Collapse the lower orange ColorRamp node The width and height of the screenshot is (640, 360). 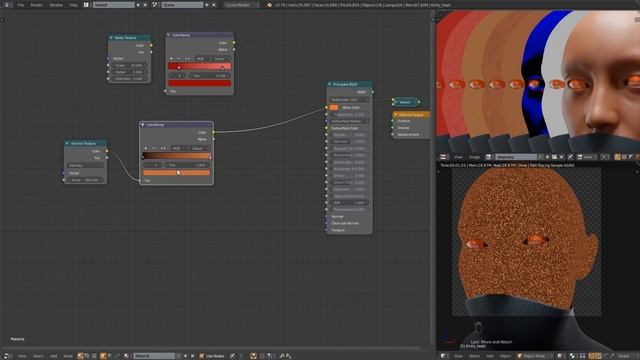tap(142, 124)
